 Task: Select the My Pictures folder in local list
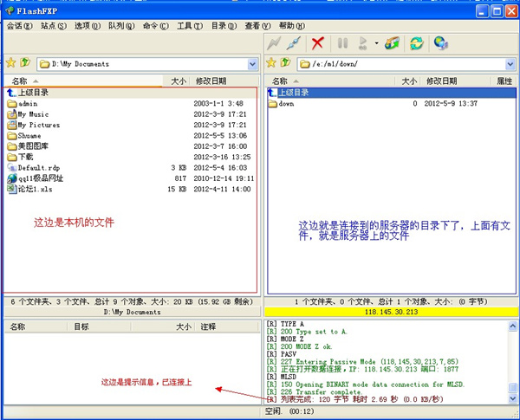click(39, 125)
